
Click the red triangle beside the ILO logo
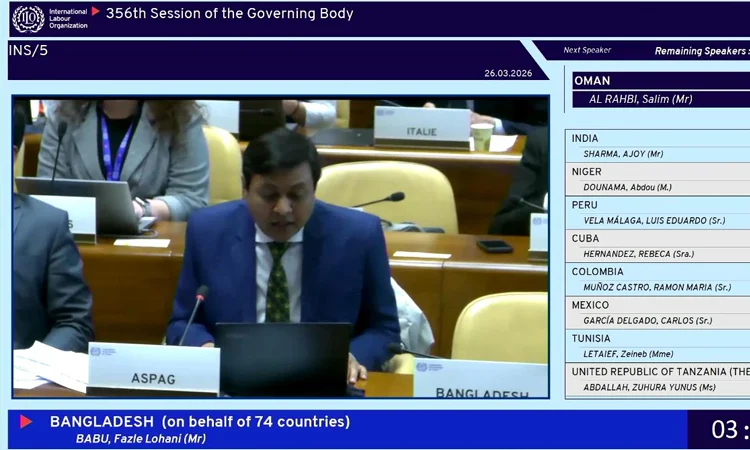(x=96, y=12)
